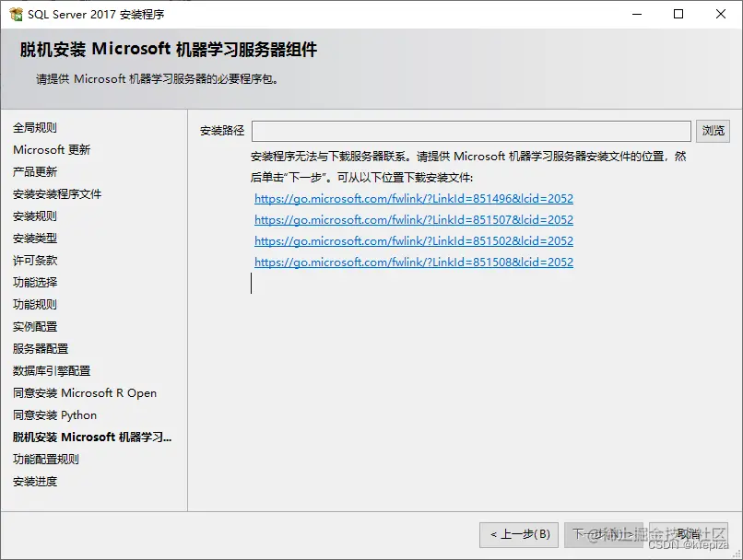Screen dimensions: 743x560
Task: Select the 实例配置 step
Action: (35, 327)
